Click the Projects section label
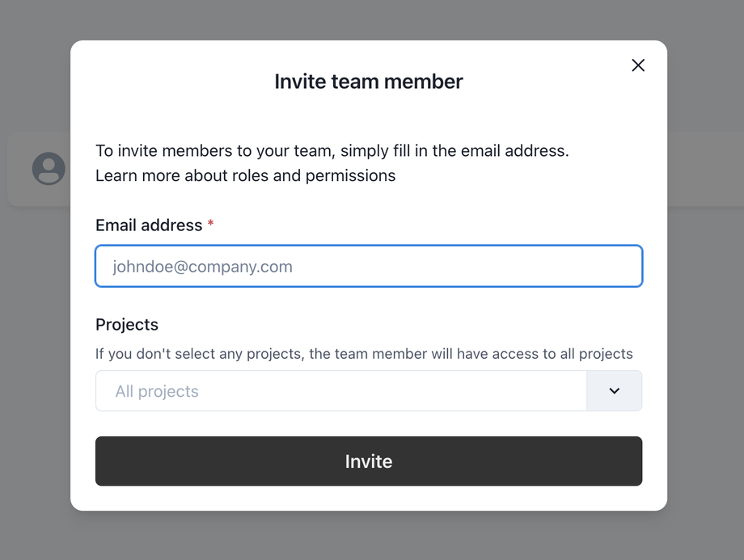The height and width of the screenshot is (560, 744). 127,324
